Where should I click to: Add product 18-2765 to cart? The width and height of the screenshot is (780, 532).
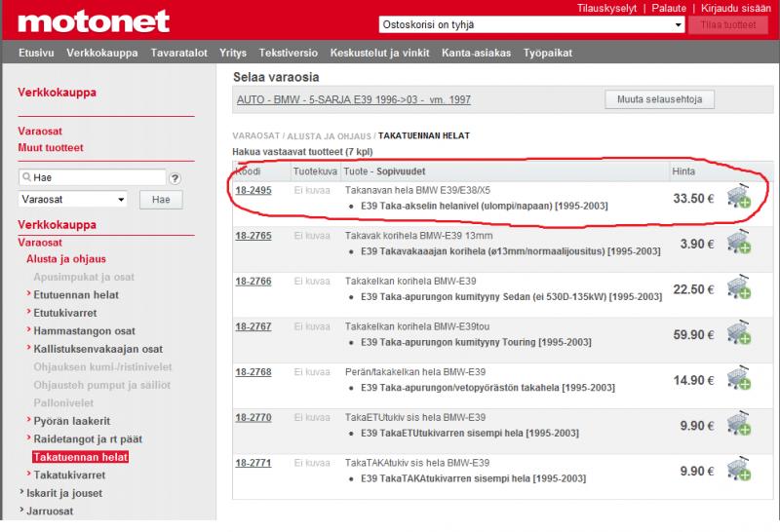[738, 243]
